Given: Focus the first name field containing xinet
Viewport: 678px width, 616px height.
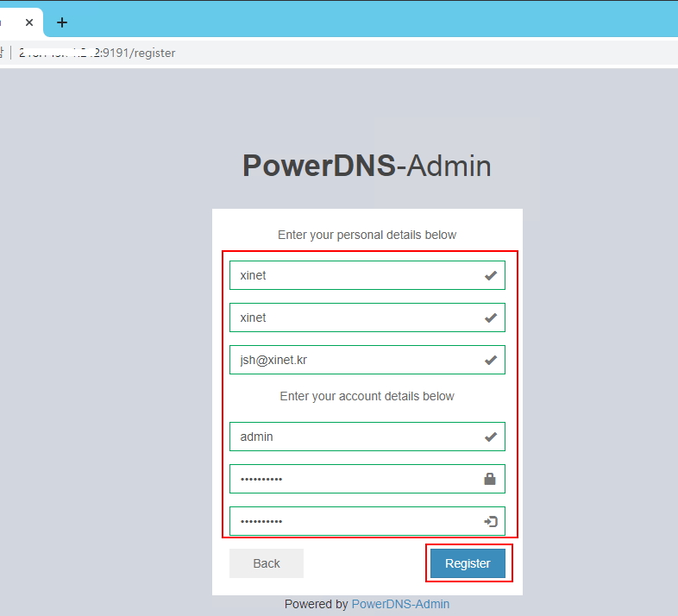Looking at the screenshot, I should pyautogui.click(x=354, y=275).
